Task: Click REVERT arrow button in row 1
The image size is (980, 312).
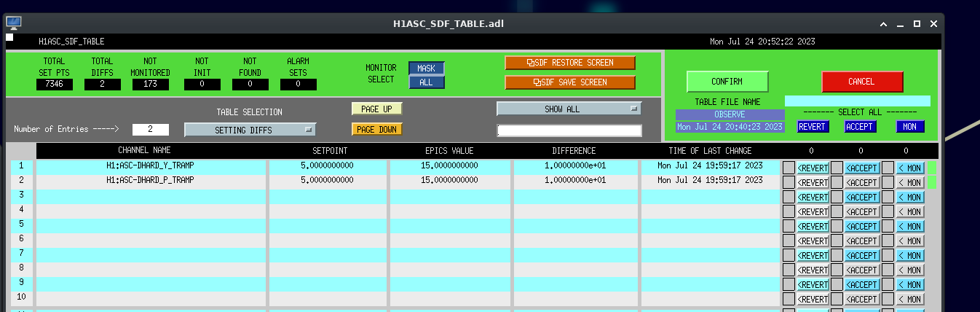Action: click(x=813, y=168)
